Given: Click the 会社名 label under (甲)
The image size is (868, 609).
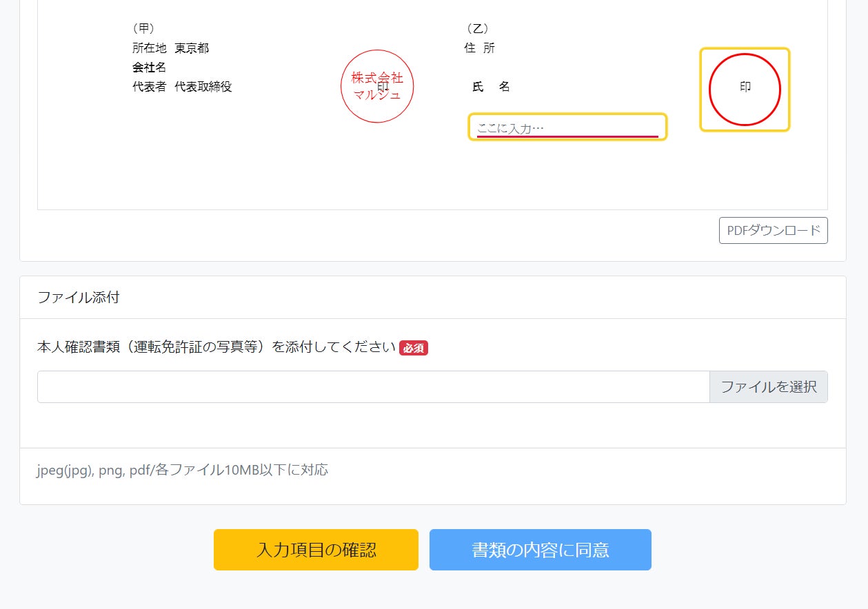Looking at the screenshot, I should [149, 68].
